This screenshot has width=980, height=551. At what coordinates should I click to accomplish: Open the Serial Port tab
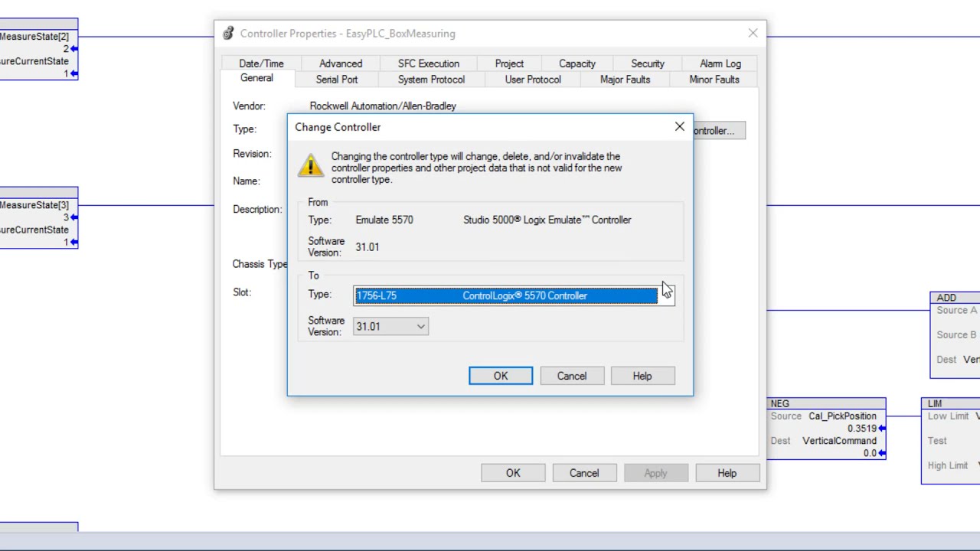tap(337, 80)
